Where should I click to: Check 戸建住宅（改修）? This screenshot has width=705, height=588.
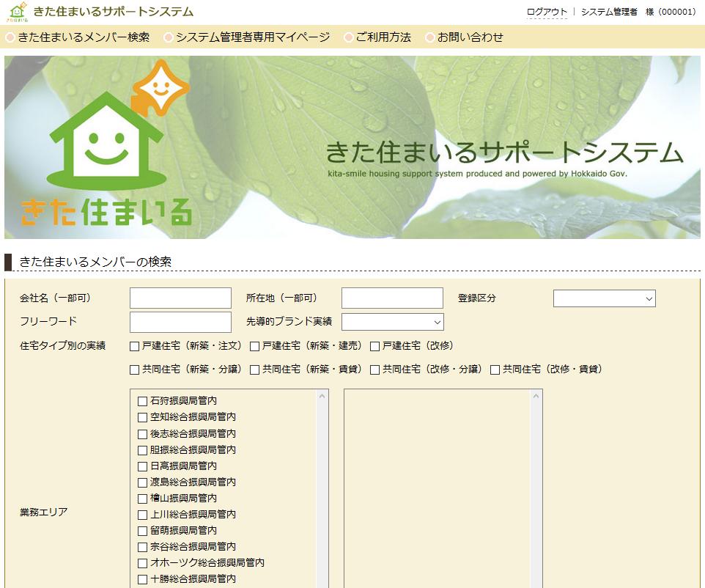coord(374,346)
